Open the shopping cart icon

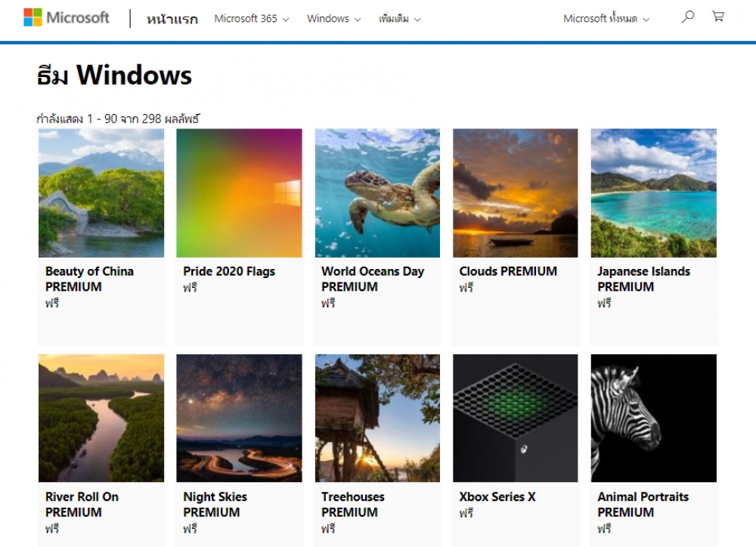point(718,17)
